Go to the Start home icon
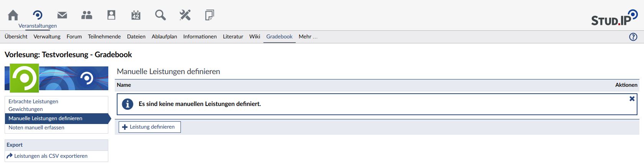Viewport: 644px width, 167px height. click(13, 15)
